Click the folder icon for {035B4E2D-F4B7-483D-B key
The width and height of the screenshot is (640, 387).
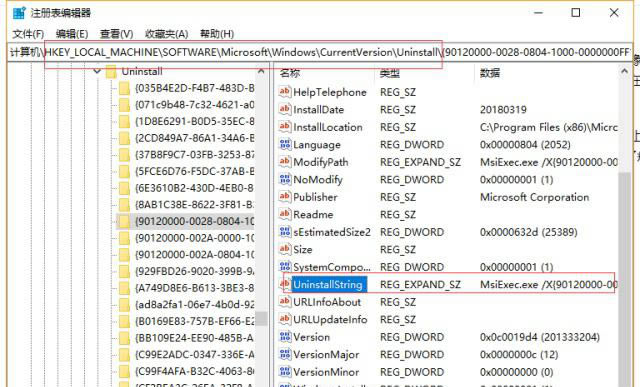click(124, 88)
